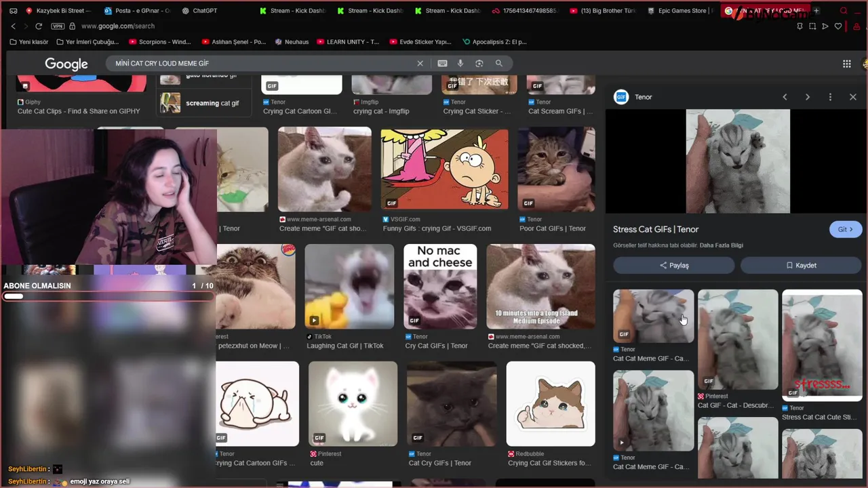This screenshot has width=868, height=488.
Task: Click the Google logo
Action: coord(66,64)
